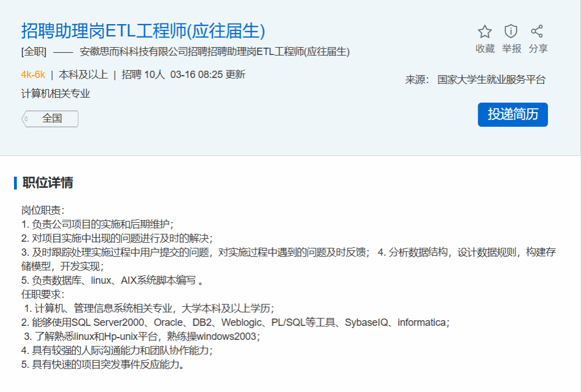
Task: Click the 03-16 08:25 更新 timestamp
Action: (x=208, y=75)
